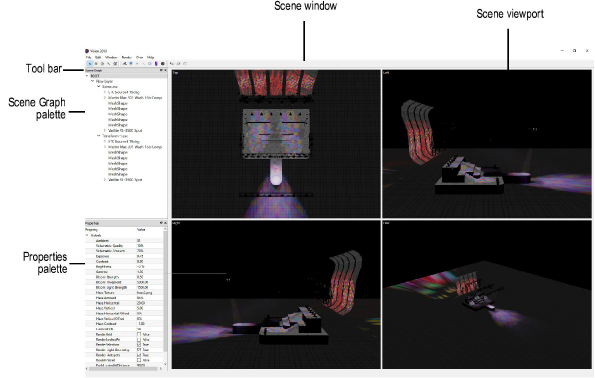Click the Haze Contrast property row

[124, 324]
